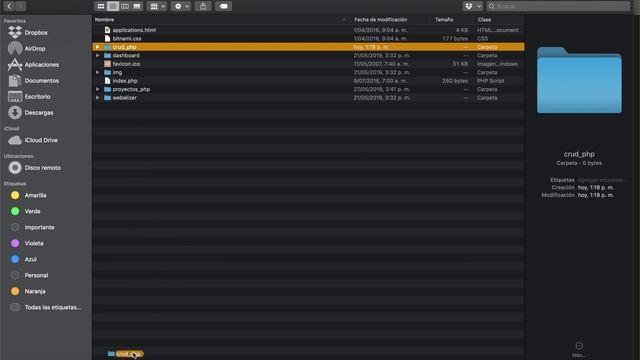Click the Agregar etiquetas field in preview

point(602,180)
